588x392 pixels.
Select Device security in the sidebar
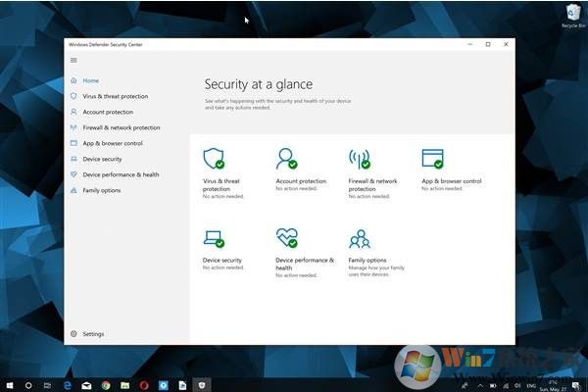tap(102, 159)
